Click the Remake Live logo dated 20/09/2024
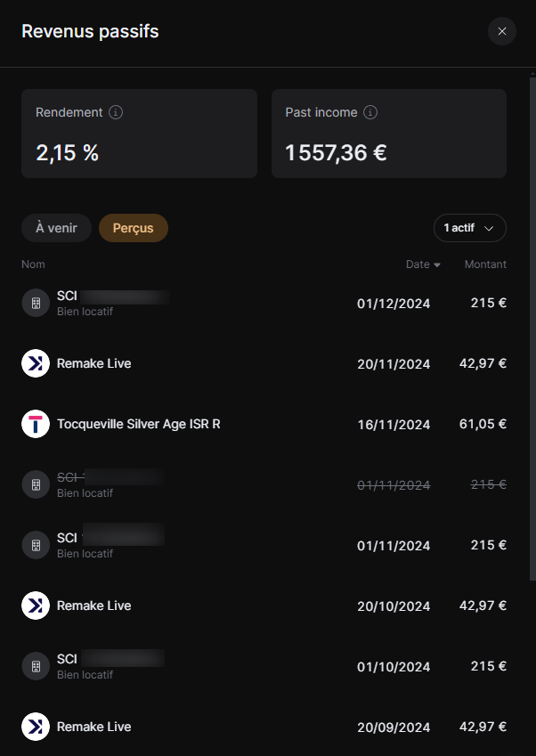 (x=36, y=727)
